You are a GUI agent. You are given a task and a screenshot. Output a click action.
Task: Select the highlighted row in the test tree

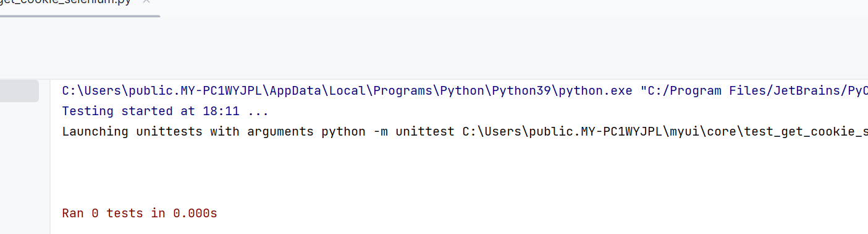pyautogui.click(x=19, y=91)
